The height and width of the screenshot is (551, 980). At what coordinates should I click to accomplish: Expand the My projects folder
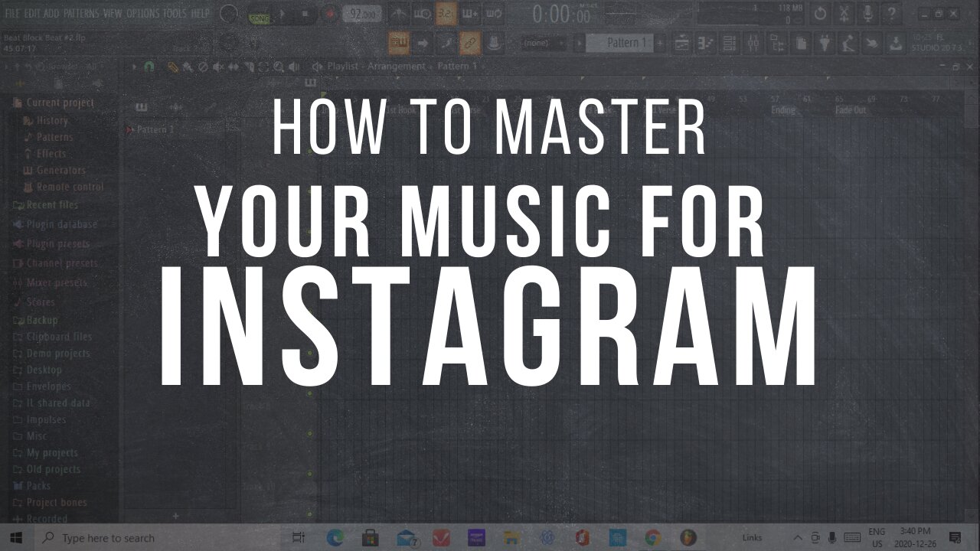coord(45,452)
